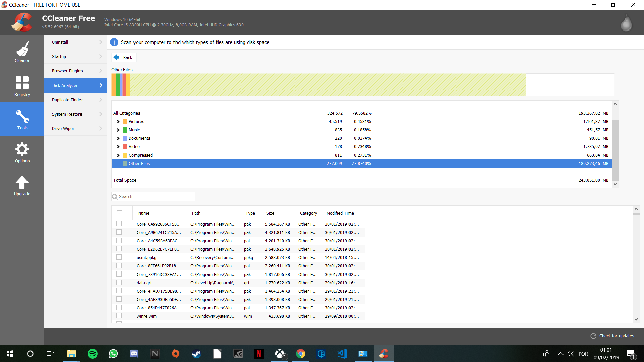Open the Registry section
Image resolution: width=644 pixels, height=362 pixels.
pyautogui.click(x=22, y=86)
